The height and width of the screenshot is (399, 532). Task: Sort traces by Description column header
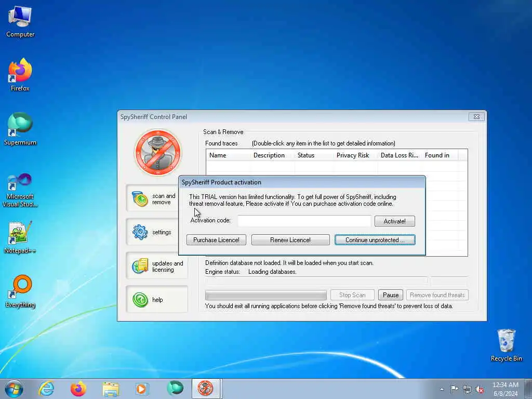tap(272, 155)
